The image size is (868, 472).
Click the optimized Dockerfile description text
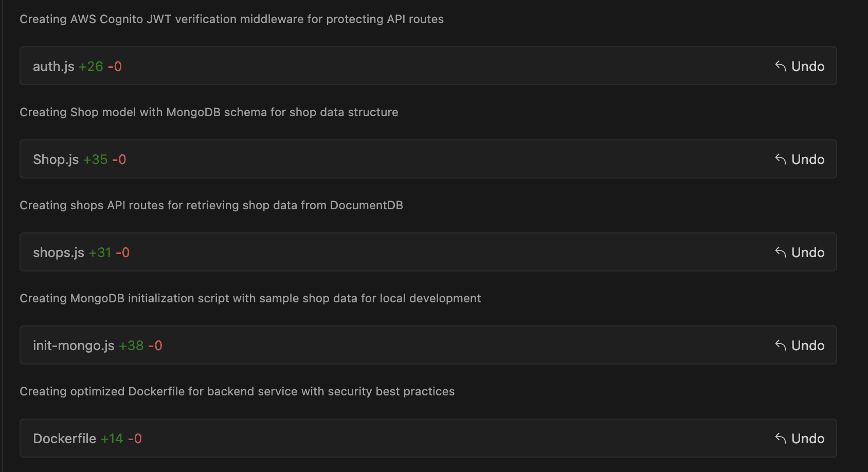click(x=237, y=391)
